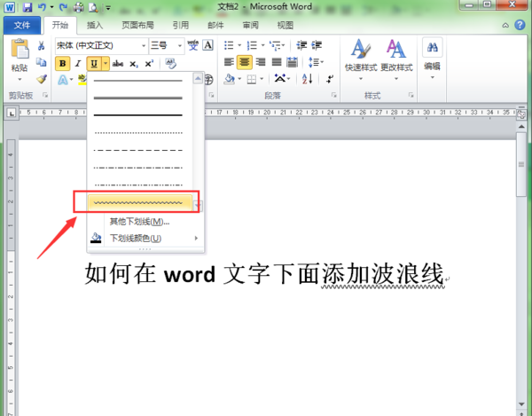Click the Paste clipboard icon

click(x=20, y=49)
